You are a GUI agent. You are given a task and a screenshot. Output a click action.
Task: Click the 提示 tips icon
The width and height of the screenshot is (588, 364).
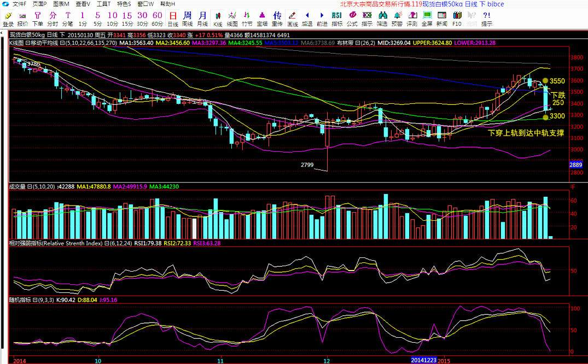487,19
